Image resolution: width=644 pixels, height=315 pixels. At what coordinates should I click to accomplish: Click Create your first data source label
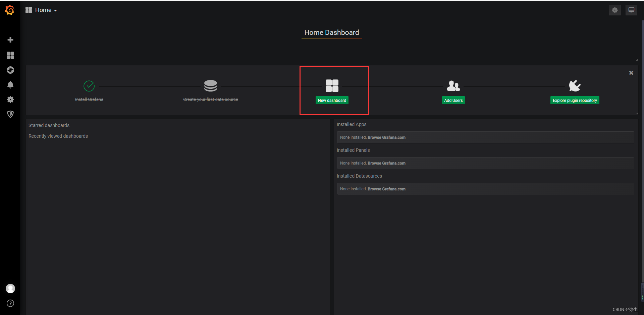pyautogui.click(x=211, y=100)
